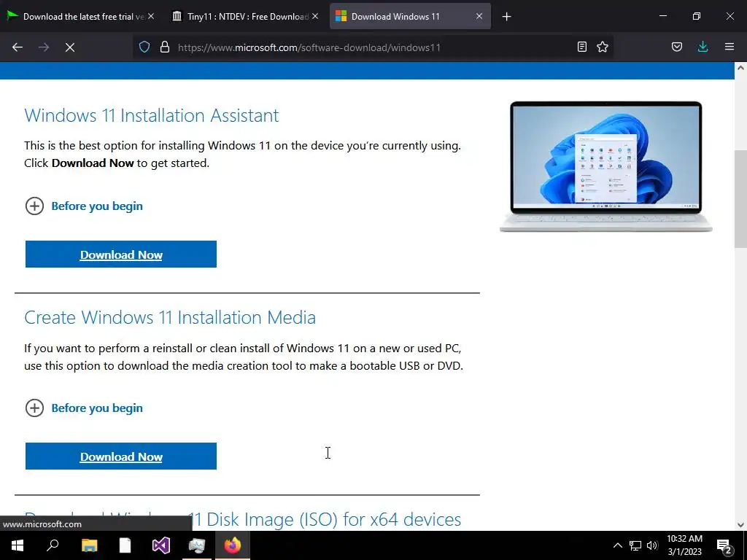This screenshot has width=747, height=560.
Task: Open the monitor app taskbar icon
Action: coord(197,545)
